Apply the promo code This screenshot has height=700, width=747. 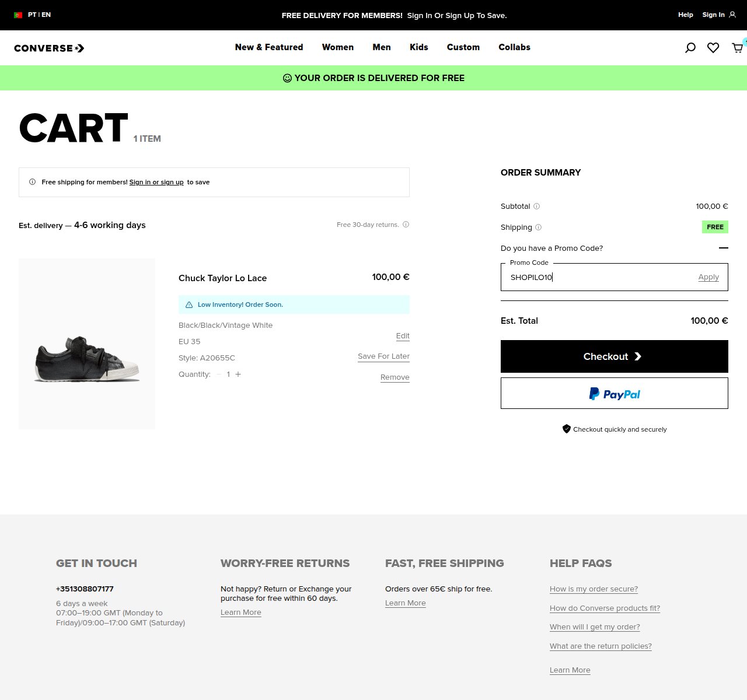708,277
